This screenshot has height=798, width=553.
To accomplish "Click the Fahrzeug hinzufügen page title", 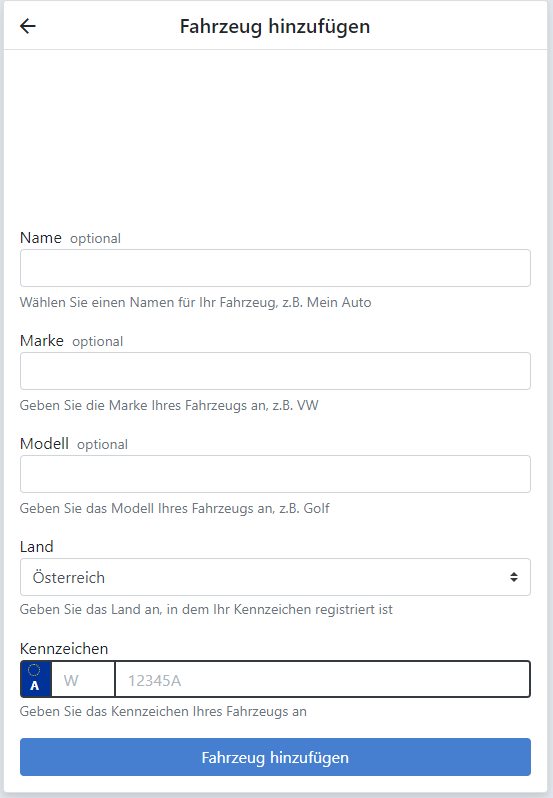I will pyautogui.click(x=275, y=26).
